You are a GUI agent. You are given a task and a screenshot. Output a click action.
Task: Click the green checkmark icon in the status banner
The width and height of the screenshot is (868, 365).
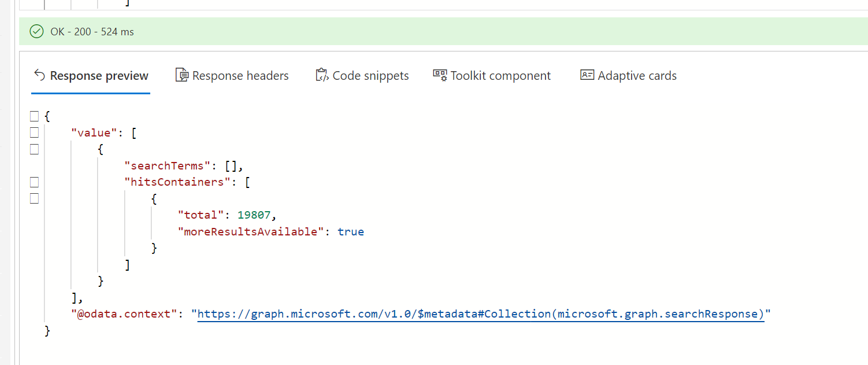[36, 31]
